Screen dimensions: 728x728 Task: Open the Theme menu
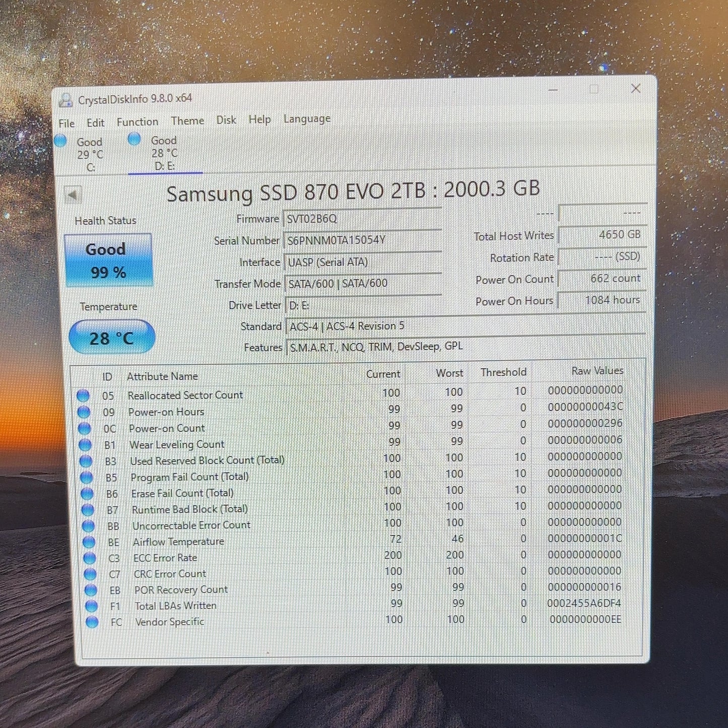tap(187, 121)
